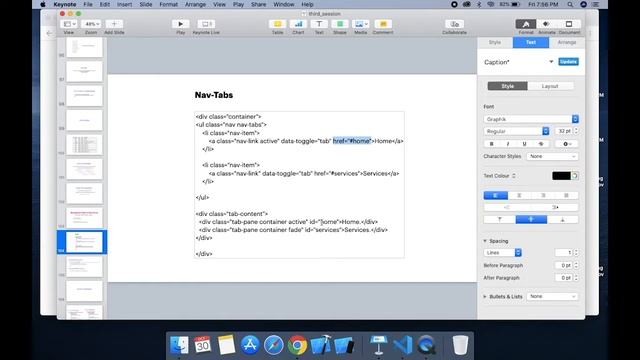Add a Text box from the toolbar

coord(319,24)
